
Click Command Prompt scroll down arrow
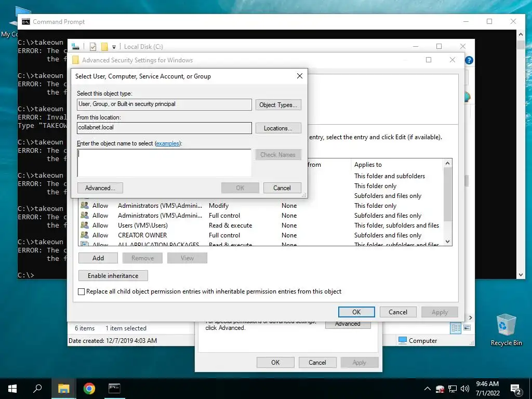click(x=521, y=275)
